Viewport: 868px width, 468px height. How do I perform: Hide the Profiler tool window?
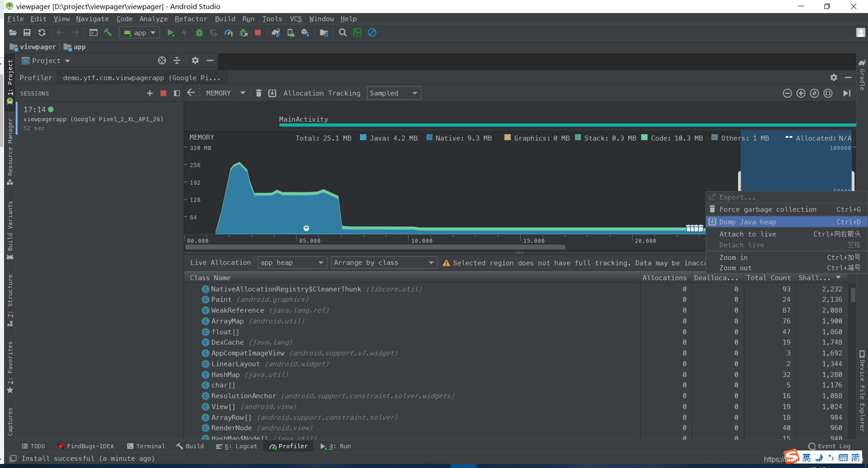coord(848,77)
